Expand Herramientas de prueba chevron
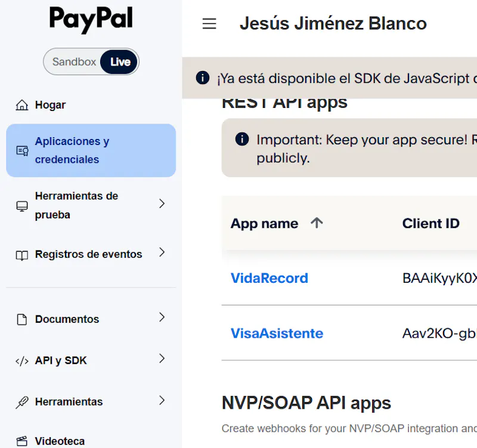The height and width of the screenshot is (448, 477). 162,203
